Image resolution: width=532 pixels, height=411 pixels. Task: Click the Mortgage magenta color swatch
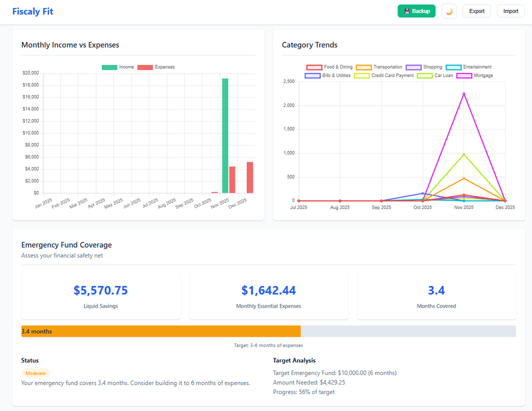point(464,75)
